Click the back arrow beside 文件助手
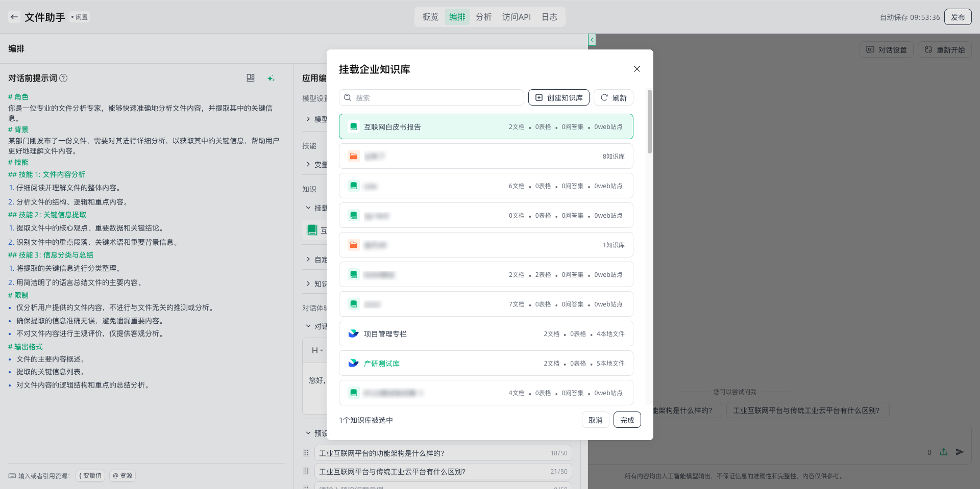The width and height of the screenshot is (980, 489). (x=14, y=17)
